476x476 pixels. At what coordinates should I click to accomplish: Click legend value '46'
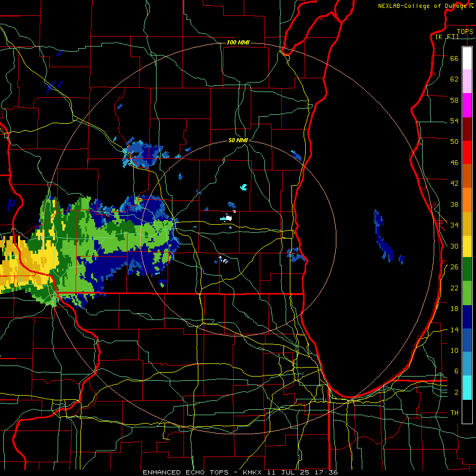[454, 163]
